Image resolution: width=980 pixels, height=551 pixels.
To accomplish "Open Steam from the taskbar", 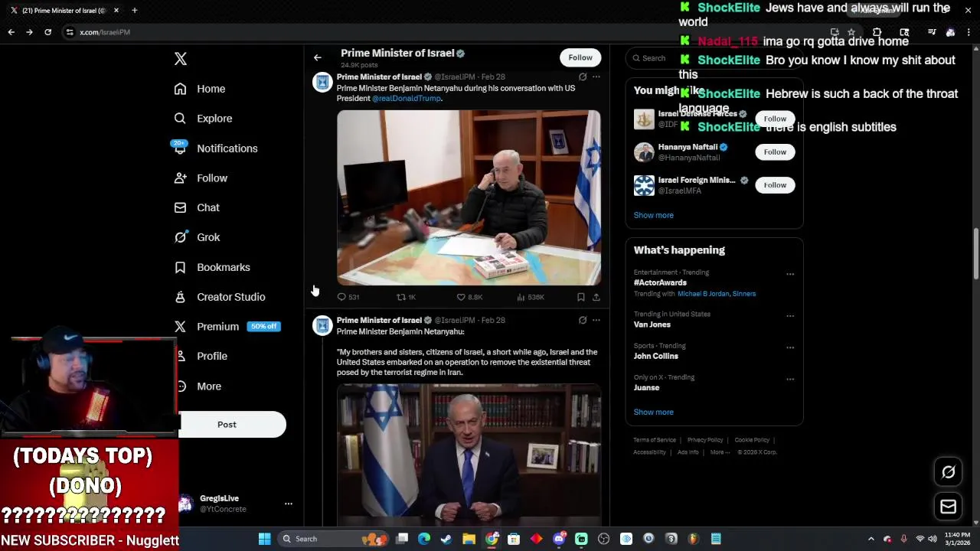I will coord(446,539).
